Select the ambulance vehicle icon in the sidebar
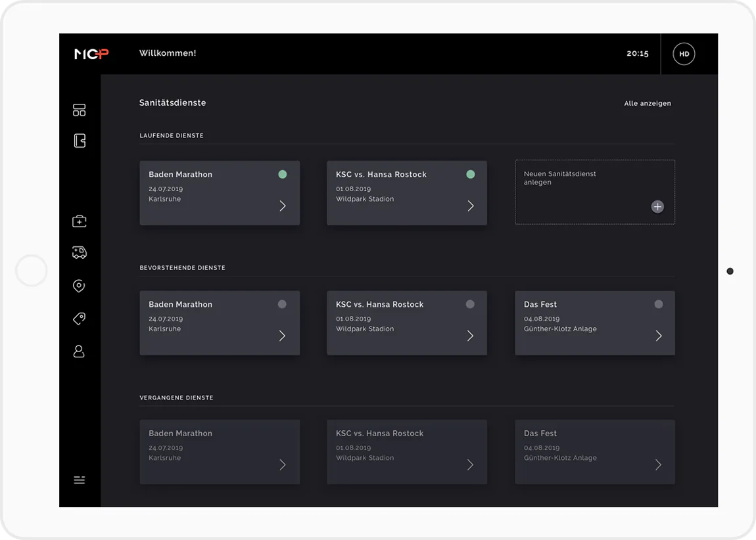The height and width of the screenshot is (540, 756). 79,252
